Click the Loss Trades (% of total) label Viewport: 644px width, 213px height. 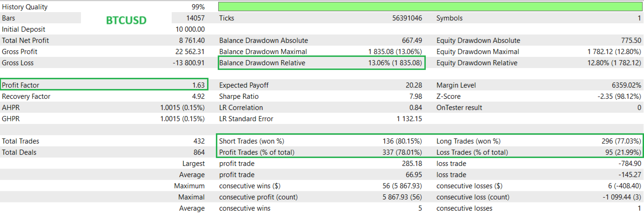click(472, 152)
